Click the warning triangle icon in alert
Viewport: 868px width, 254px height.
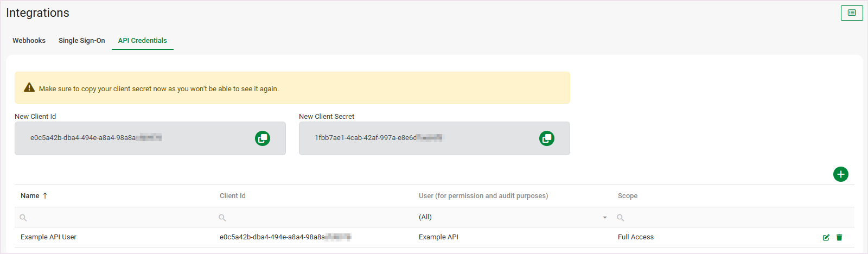click(29, 88)
